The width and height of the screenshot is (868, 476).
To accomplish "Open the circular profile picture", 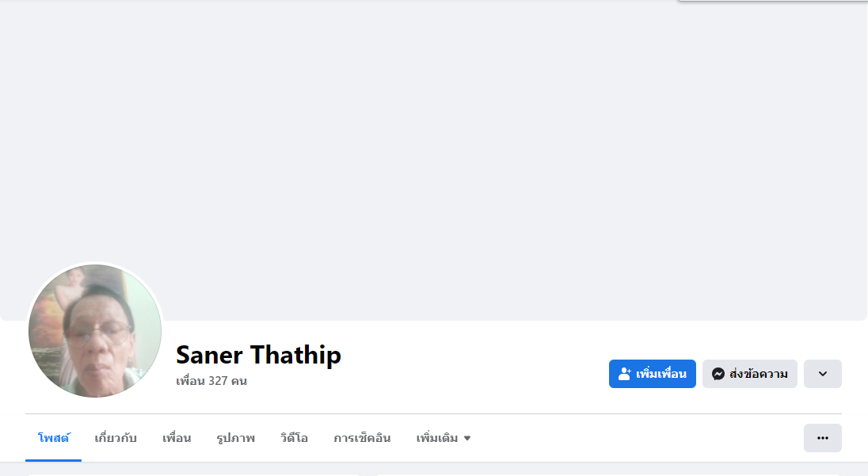I will [x=95, y=330].
